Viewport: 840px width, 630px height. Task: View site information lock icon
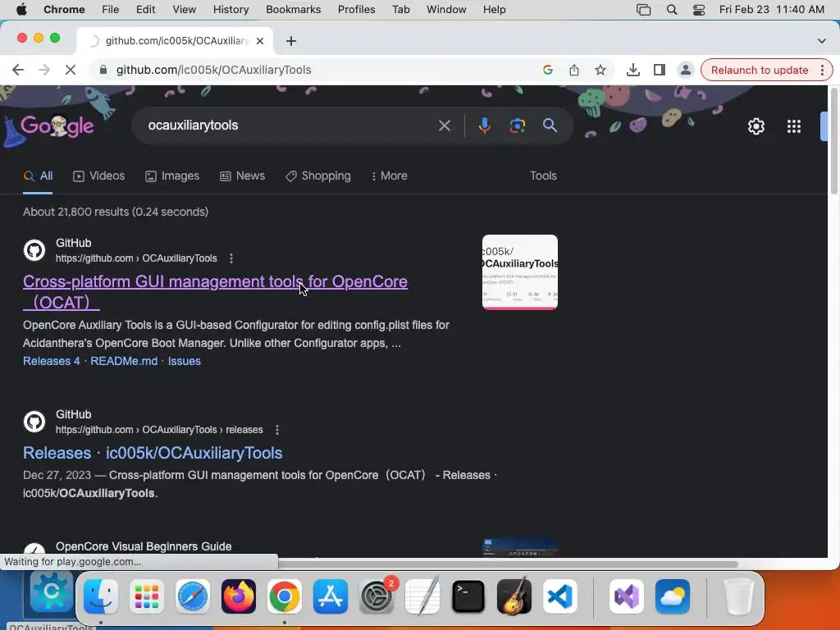[x=103, y=70]
